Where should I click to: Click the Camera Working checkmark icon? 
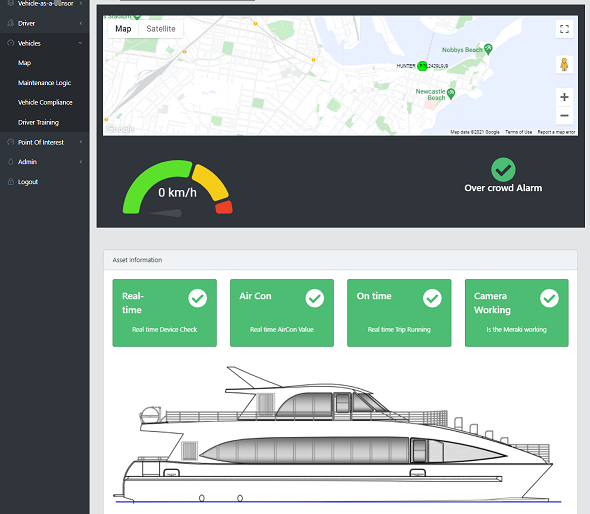549,298
